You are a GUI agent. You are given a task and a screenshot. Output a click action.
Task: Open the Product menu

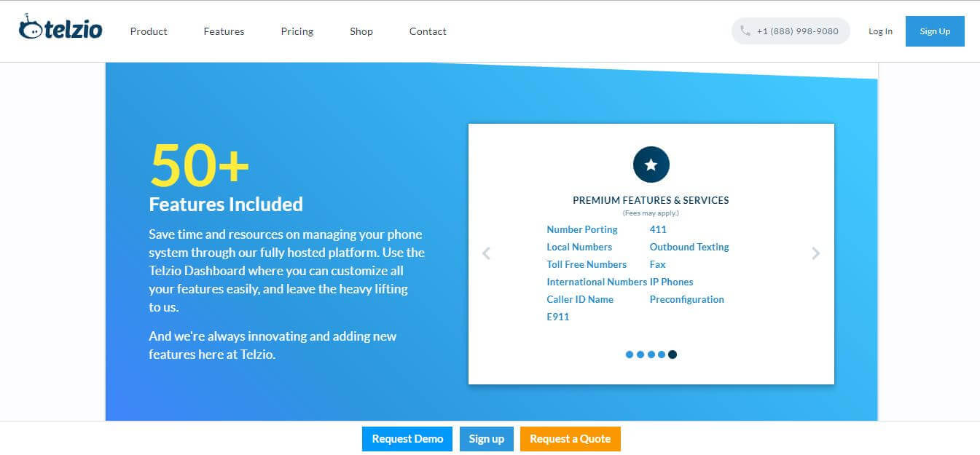tap(149, 31)
